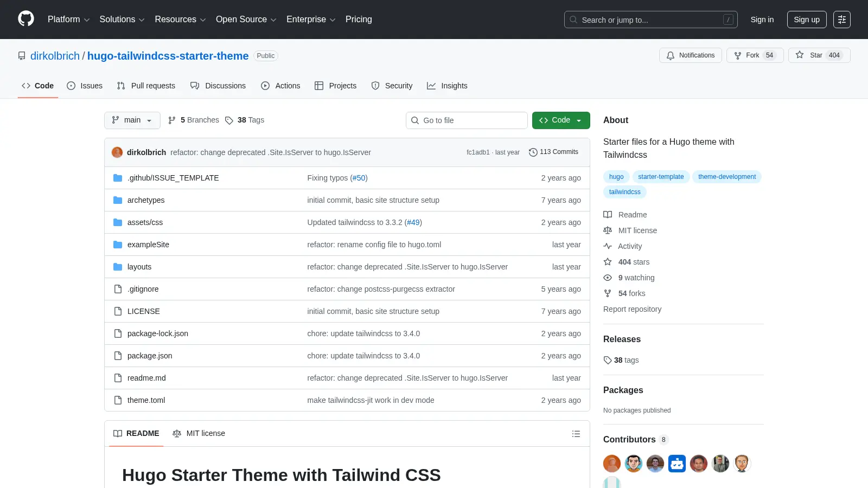Viewport: 868px width, 488px height.
Task: Click the Pricing link
Action: click(359, 20)
